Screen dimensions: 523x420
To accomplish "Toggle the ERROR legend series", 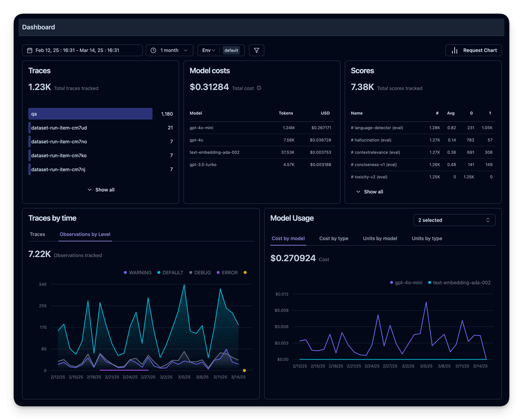I will (227, 273).
